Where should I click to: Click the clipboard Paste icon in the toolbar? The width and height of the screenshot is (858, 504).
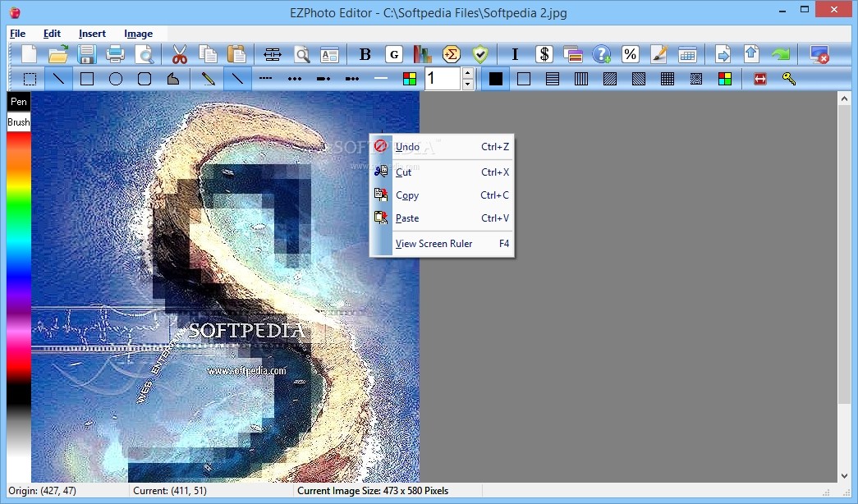[x=236, y=54]
